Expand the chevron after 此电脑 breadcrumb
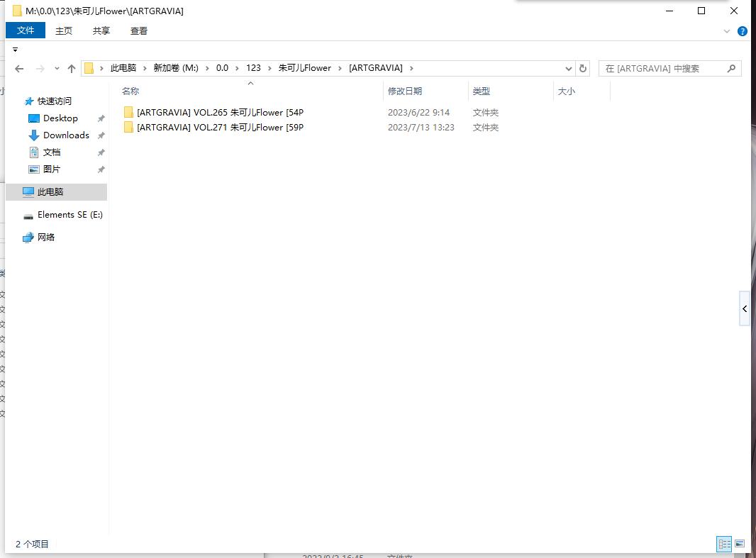Screen dimensions: 756x558 pyautogui.click(x=145, y=69)
